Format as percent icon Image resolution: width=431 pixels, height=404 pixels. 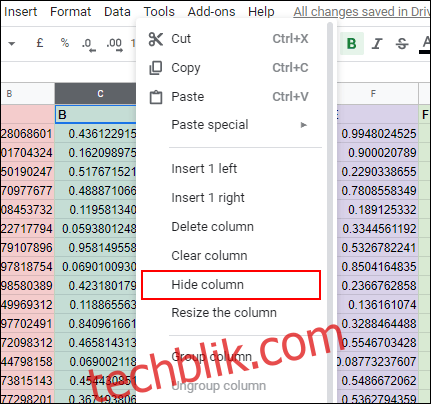click(65, 43)
